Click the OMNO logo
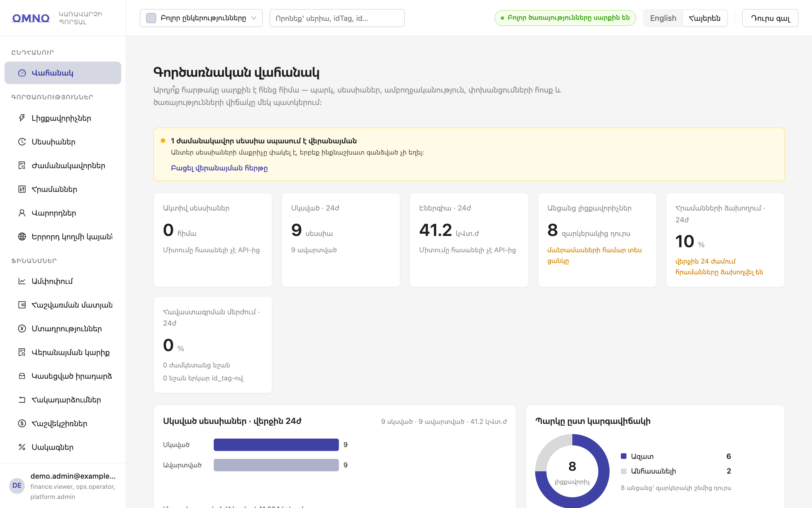Screen dimensions: 812x508 click(x=31, y=18)
